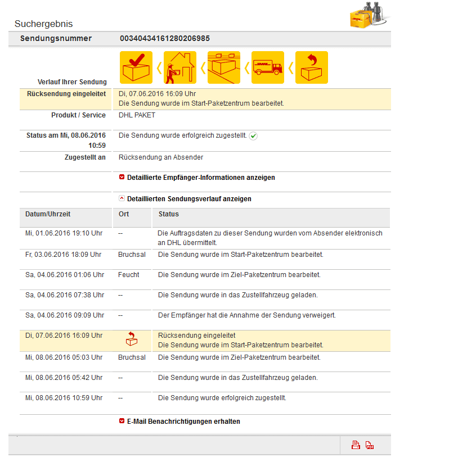Image resolution: width=476 pixels, height=462 pixels.
Task: Collapse Detaillierten Sendungsverlauf anzeigen
Action: pos(185,199)
